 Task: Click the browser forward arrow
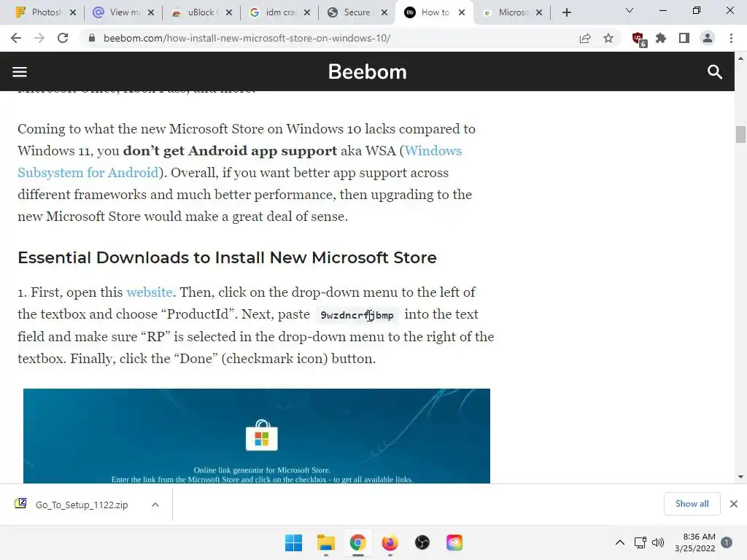pyautogui.click(x=39, y=38)
